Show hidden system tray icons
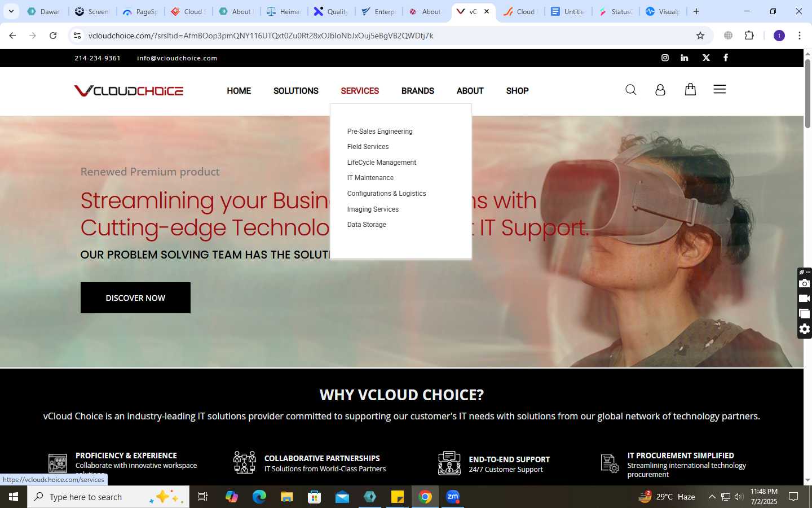Image resolution: width=812 pixels, height=508 pixels. (712, 497)
